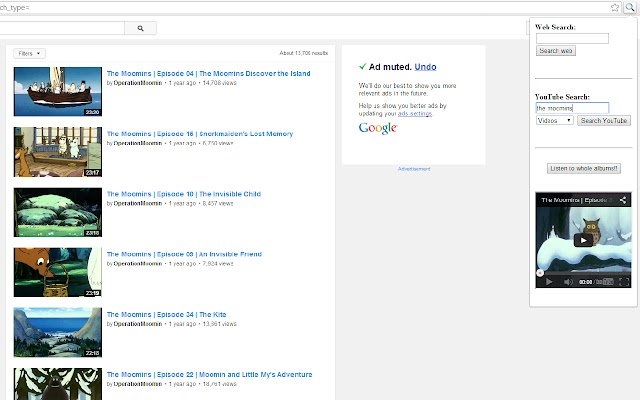The image size is (640, 400).
Task: Click OperationMoomin channel under Episode 04
Action: pos(138,83)
